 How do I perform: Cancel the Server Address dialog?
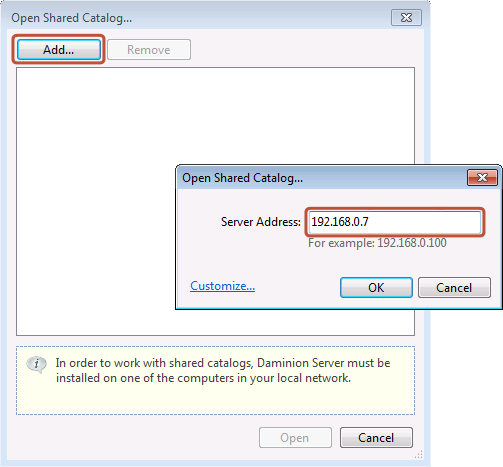pyautogui.click(x=454, y=287)
